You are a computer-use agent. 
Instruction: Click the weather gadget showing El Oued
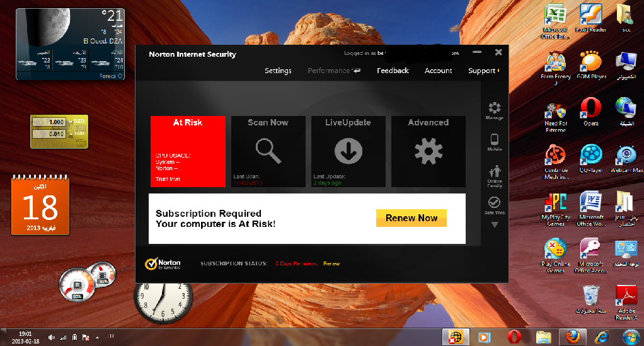70,44
